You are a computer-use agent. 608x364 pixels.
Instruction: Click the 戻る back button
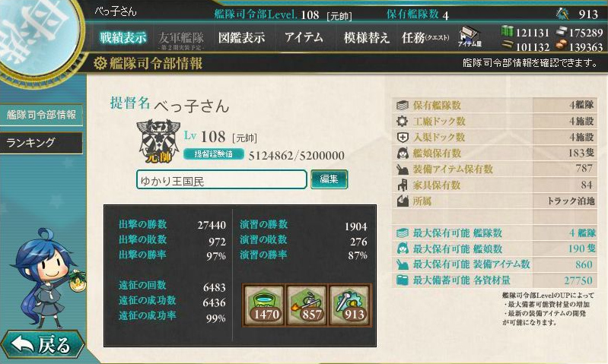(42, 344)
